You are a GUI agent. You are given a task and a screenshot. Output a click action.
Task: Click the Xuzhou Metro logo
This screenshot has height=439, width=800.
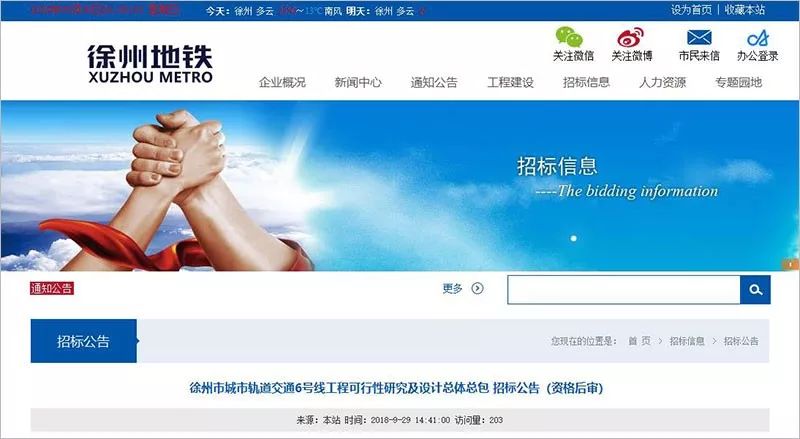coord(150,63)
